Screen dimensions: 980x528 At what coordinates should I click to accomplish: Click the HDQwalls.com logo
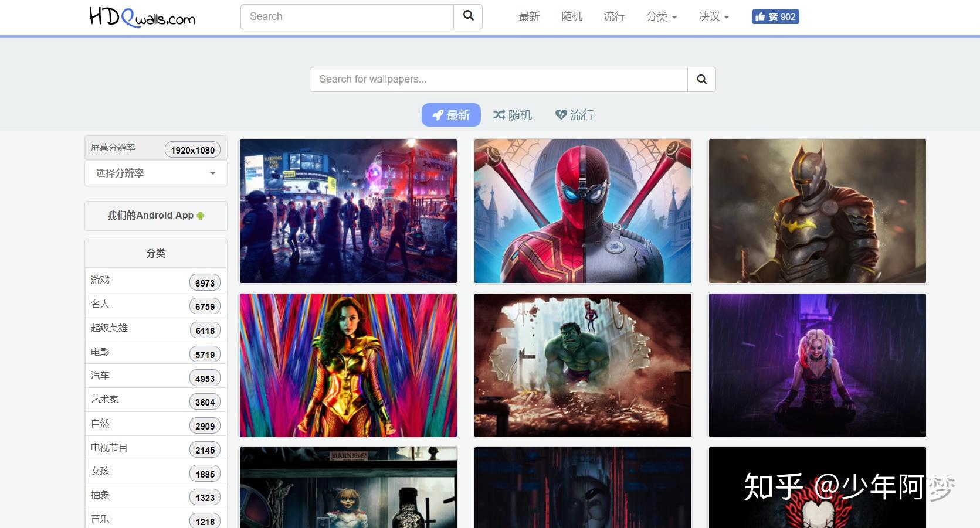142,17
